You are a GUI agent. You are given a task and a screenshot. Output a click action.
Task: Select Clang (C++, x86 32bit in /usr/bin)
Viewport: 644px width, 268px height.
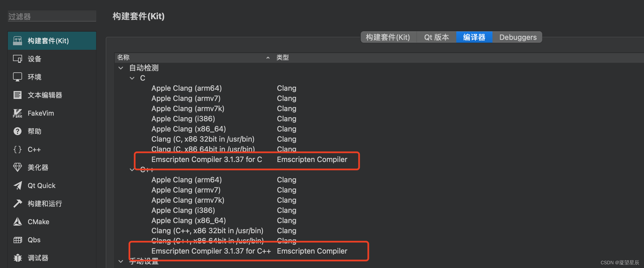coord(207,231)
